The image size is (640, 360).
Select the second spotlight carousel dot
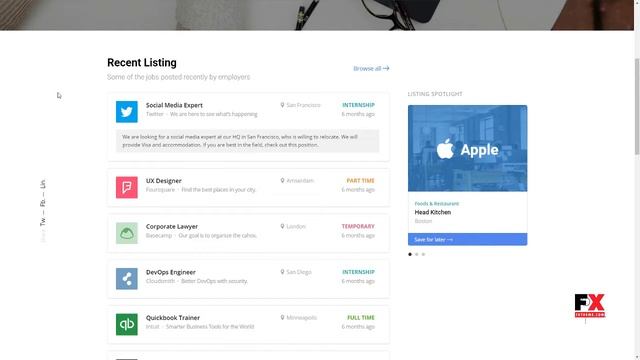tap(417, 254)
